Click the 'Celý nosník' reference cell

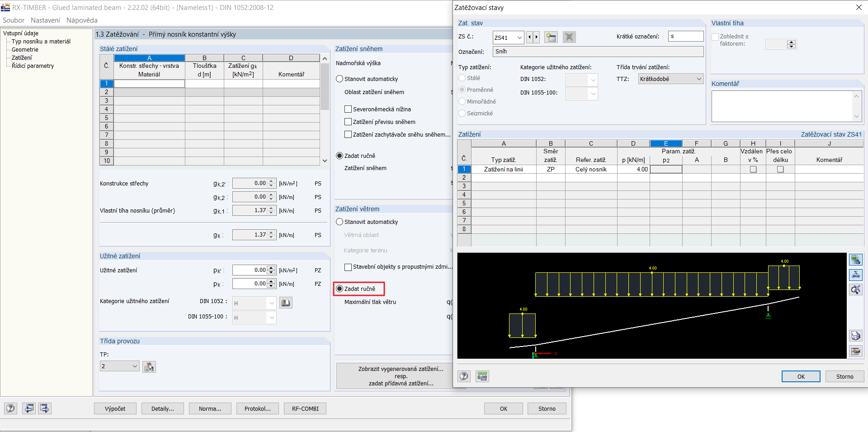click(591, 169)
